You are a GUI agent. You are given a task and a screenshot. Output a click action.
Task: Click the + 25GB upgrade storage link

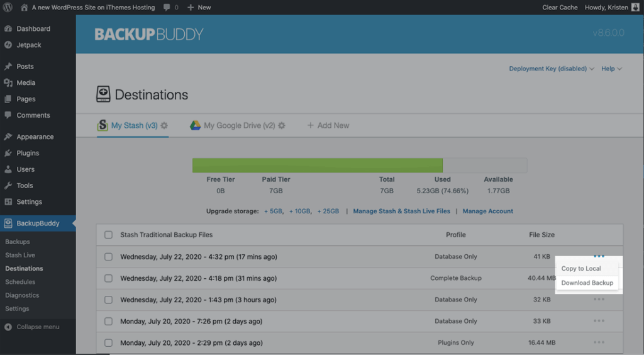pos(328,211)
